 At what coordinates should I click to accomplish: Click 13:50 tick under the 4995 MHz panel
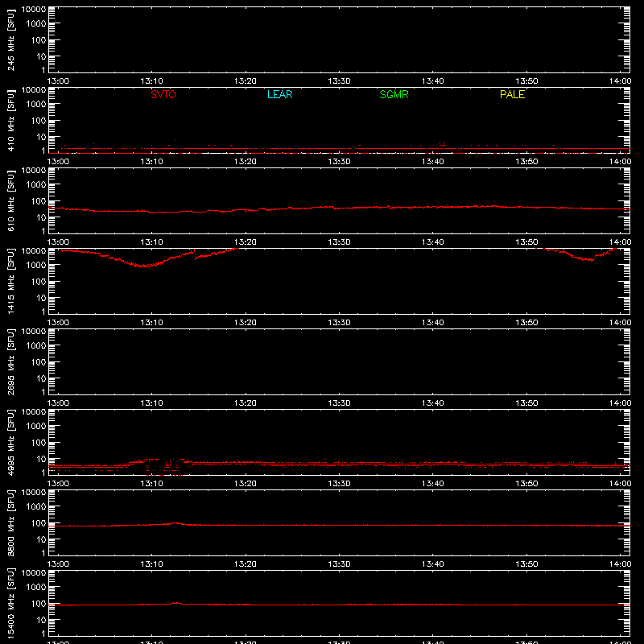click(x=526, y=484)
